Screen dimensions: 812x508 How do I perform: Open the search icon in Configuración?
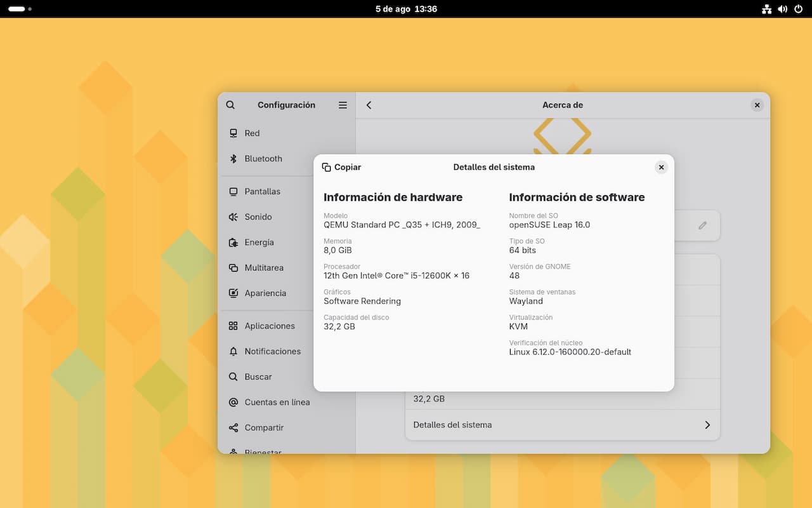(x=230, y=105)
